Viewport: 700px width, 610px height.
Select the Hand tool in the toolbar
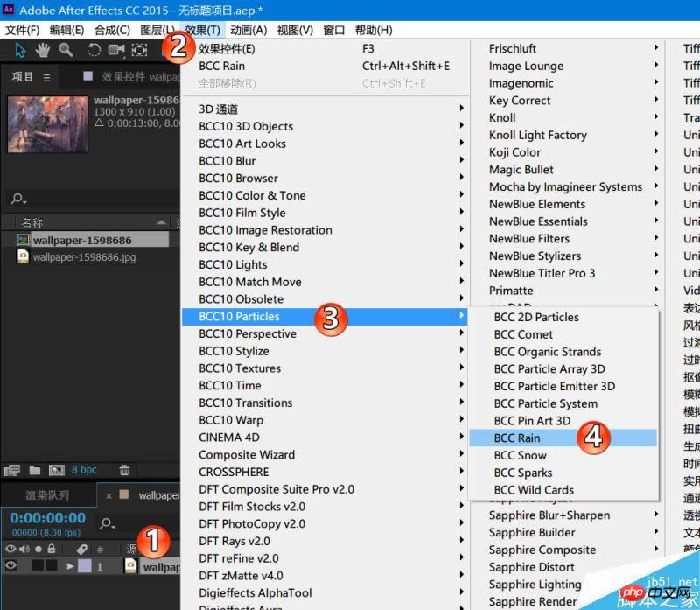point(42,50)
